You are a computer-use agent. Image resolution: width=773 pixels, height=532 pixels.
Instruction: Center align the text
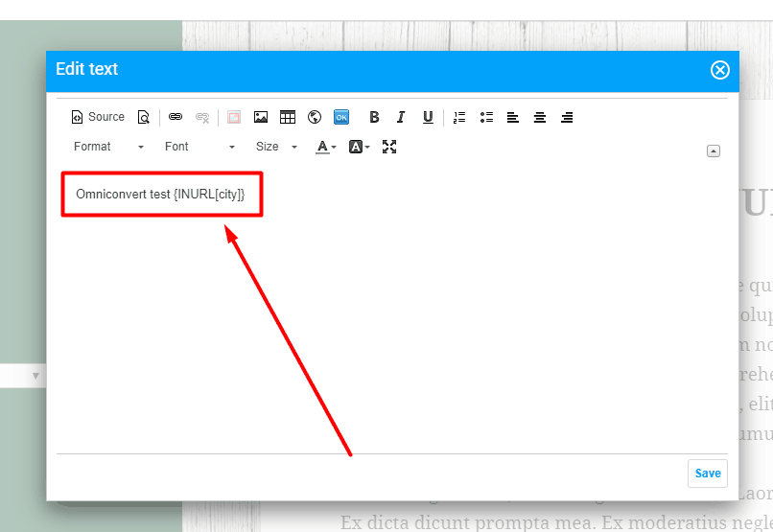[540, 117]
